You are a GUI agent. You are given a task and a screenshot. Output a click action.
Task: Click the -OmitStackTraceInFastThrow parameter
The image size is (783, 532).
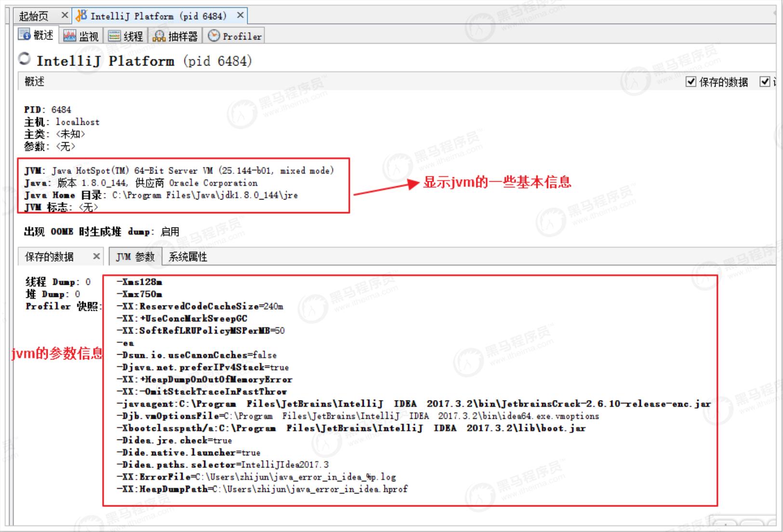(x=202, y=392)
